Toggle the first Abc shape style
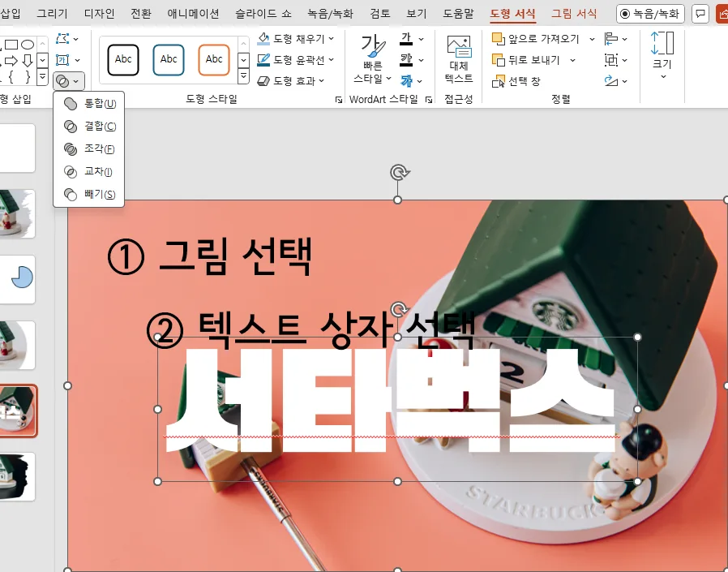The image size is (728, 572). coord(123,59)
